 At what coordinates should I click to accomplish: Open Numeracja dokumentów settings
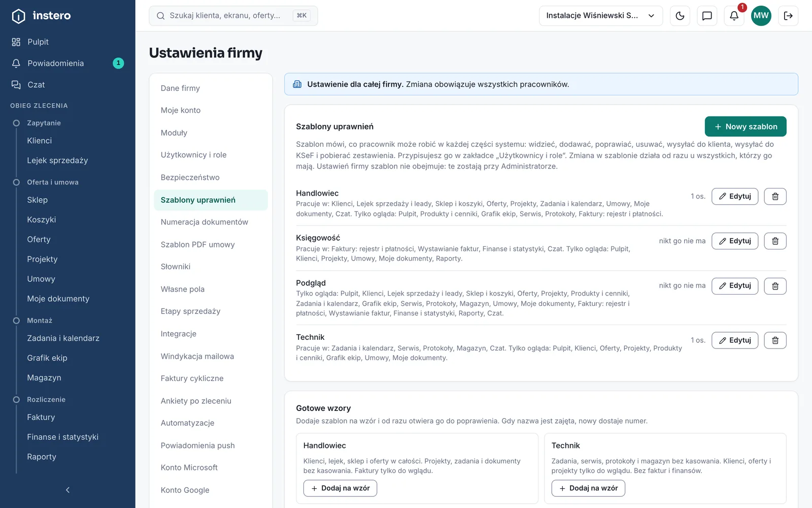pos(211,222)
